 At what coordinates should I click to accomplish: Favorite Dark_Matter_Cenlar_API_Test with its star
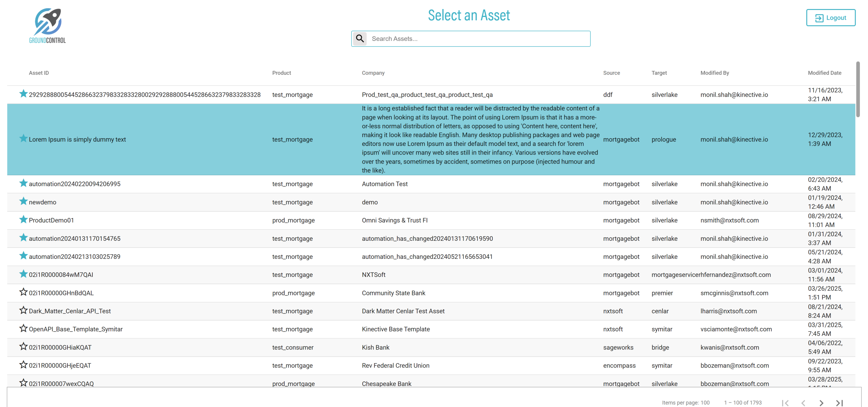[x=23, y=310]
